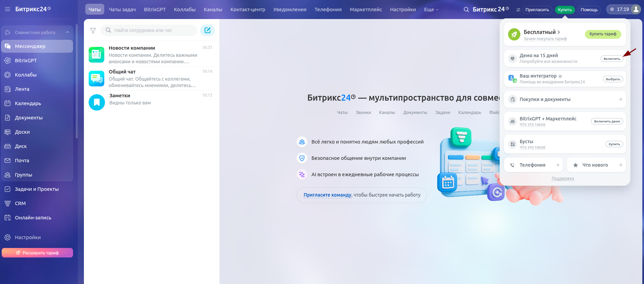Open Доски in the sidebar

37,132
